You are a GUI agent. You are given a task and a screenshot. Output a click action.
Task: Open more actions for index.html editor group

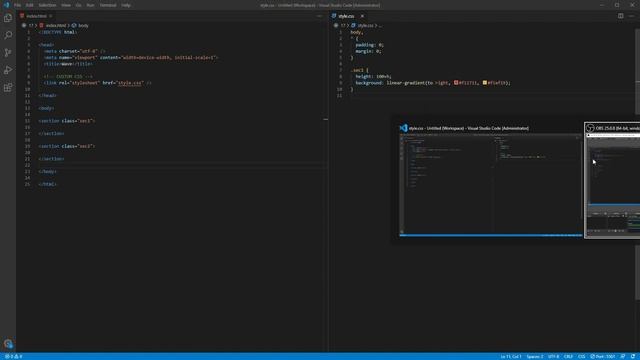tap(319, 16)
